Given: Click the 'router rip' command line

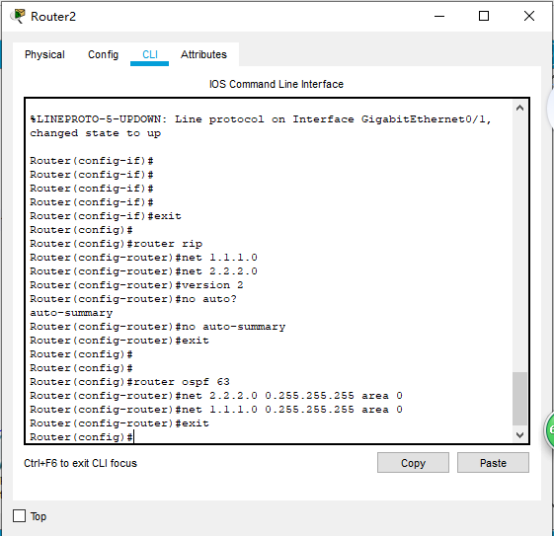Looking at the screenshot, I should coord(116,244).
